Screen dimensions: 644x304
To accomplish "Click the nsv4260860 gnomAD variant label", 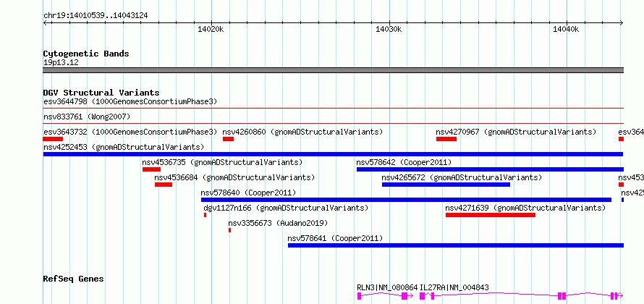I will 302,132.
